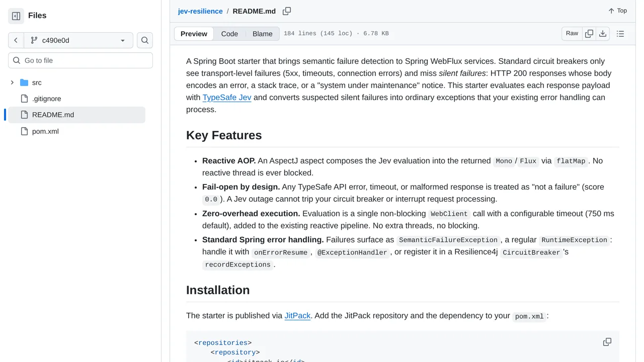The width and height of the screenshot is (644, 362).
Task: Click README.md filename in breadcrumb
Action: tap(254, 11)
